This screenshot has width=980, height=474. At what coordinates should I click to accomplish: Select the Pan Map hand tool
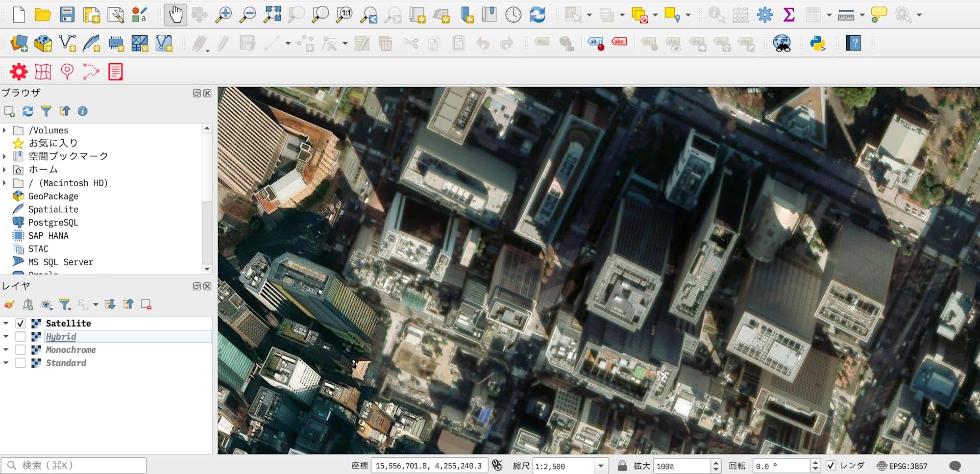175,15
